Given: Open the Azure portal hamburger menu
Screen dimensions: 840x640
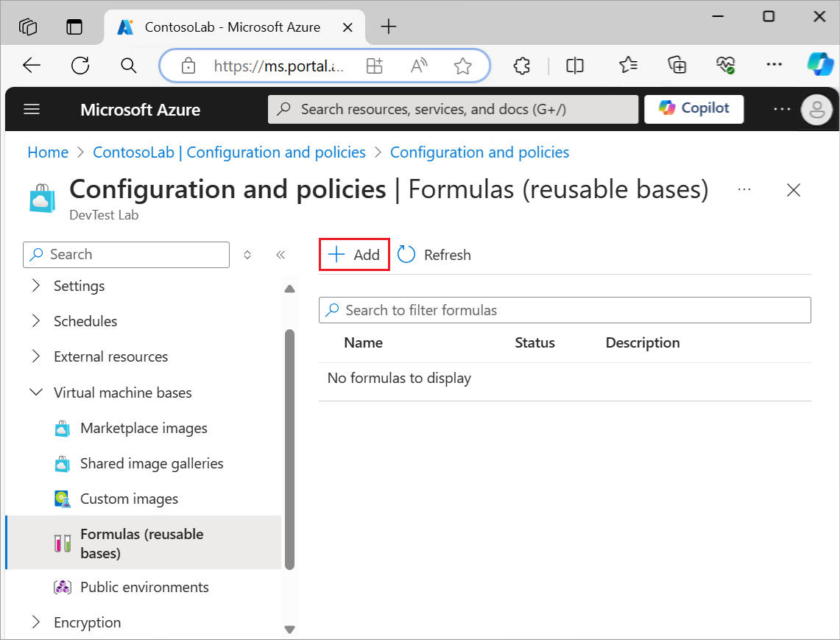Looking at the screenshot, I should pyautogui.click(x=32, y=110).
